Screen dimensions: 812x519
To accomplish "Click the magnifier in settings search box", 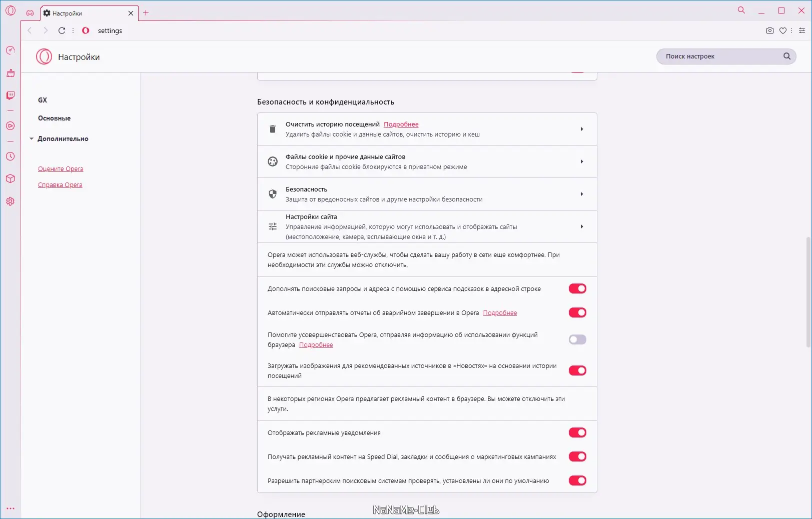I will click(x=787, y=56).
